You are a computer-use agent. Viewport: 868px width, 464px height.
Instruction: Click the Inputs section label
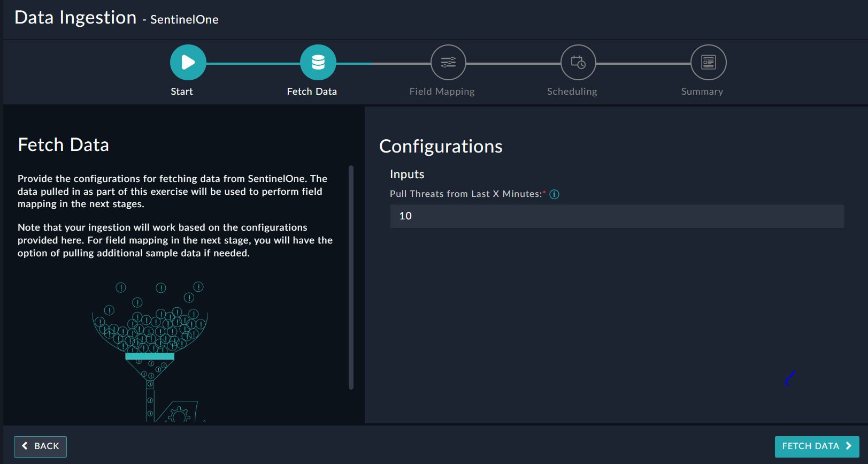coord(407,174)
